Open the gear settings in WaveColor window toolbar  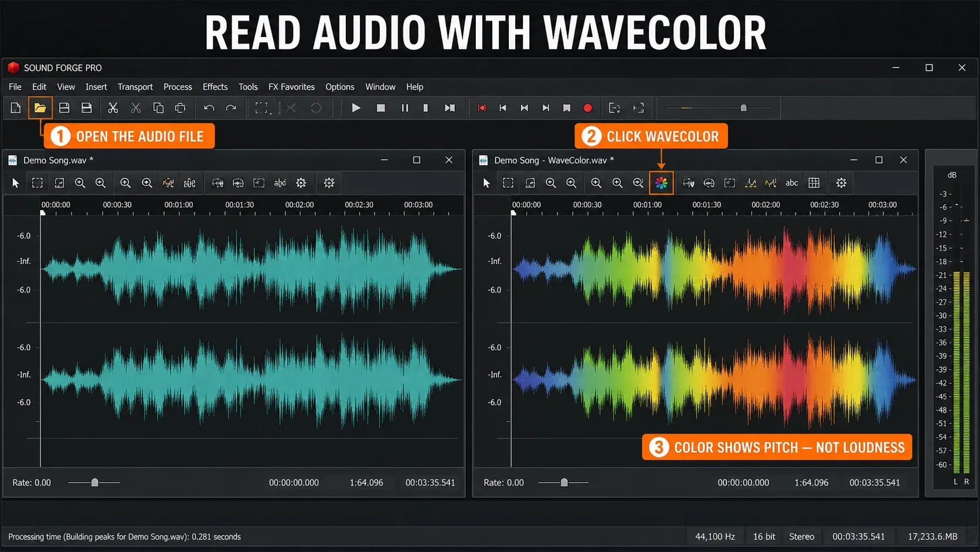click(x=841, y=183)
